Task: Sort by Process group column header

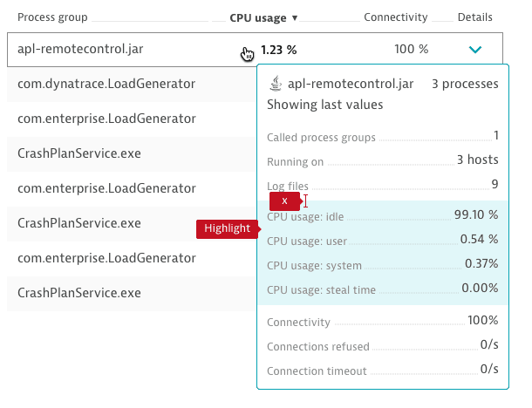Action: pyautogui.click(x=52, y=17)
